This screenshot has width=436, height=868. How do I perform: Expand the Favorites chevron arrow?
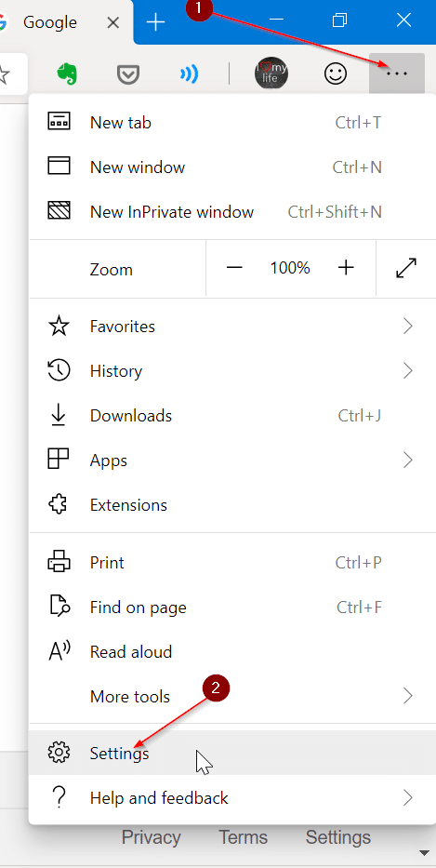pos(408,327)
